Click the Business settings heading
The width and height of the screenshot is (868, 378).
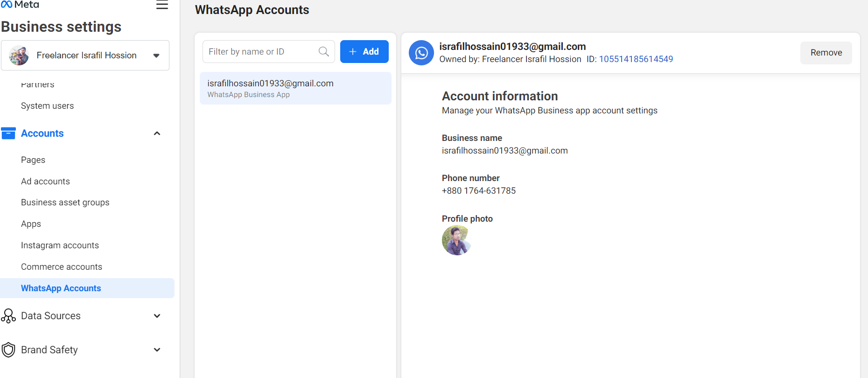coord(61,27)
